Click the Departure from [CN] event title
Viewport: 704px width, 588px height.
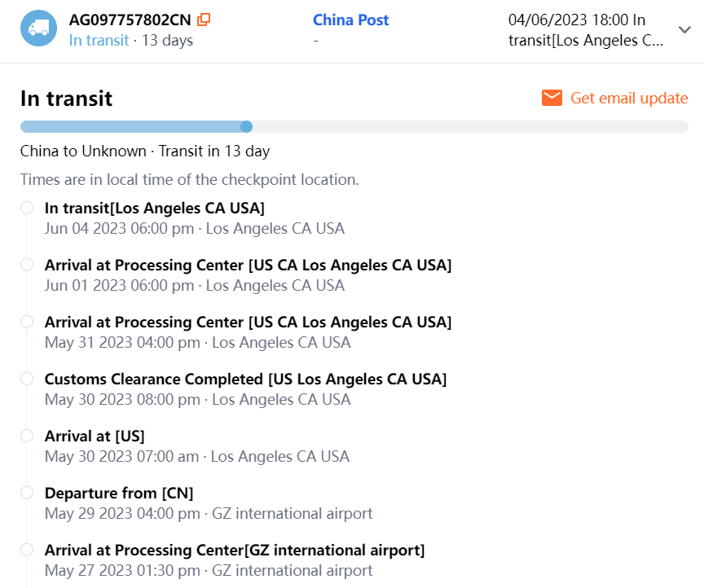pyautogui.click(x=119, y=493)
